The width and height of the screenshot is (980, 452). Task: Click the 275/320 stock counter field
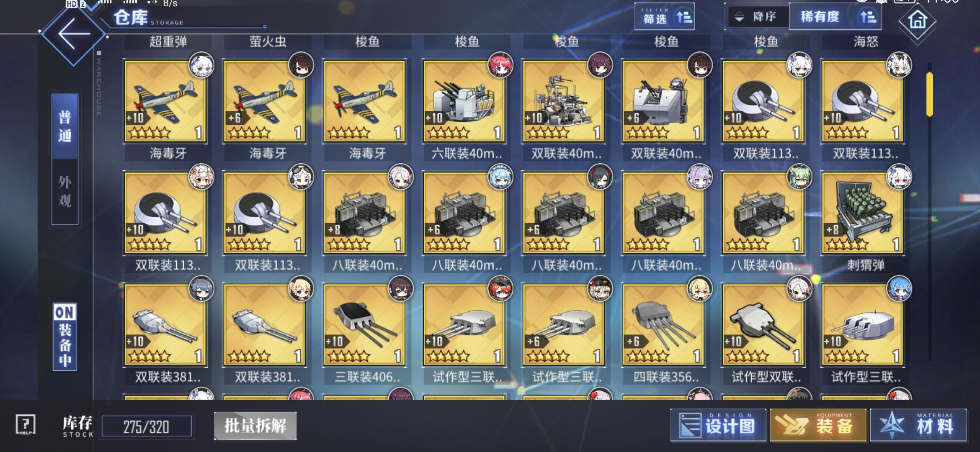coord(146,427)
